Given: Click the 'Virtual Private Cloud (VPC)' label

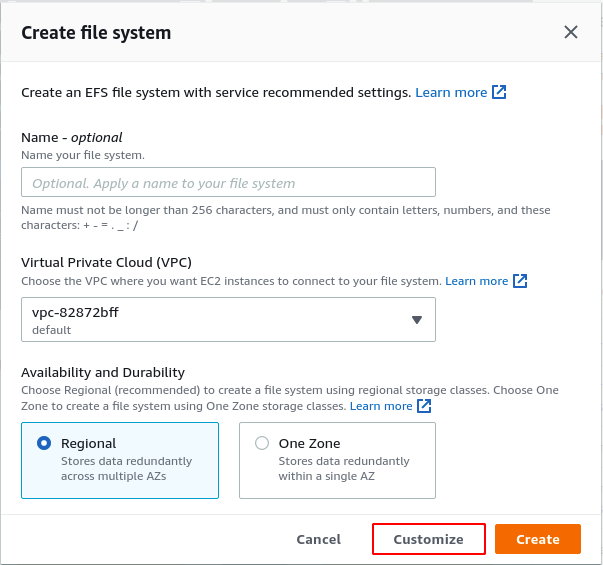Looking at the screenshot, I should [x=107, y=262].
